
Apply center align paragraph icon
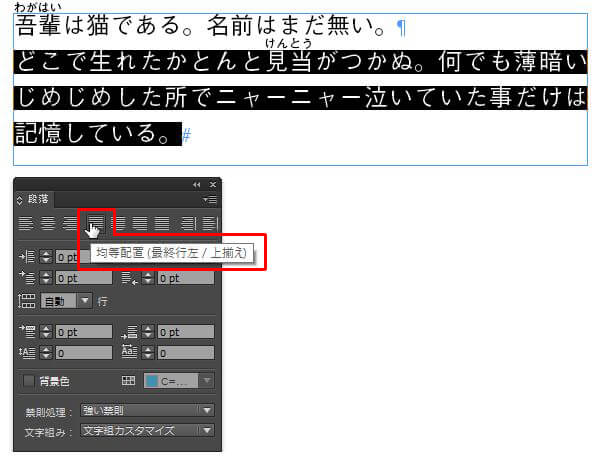48,223
